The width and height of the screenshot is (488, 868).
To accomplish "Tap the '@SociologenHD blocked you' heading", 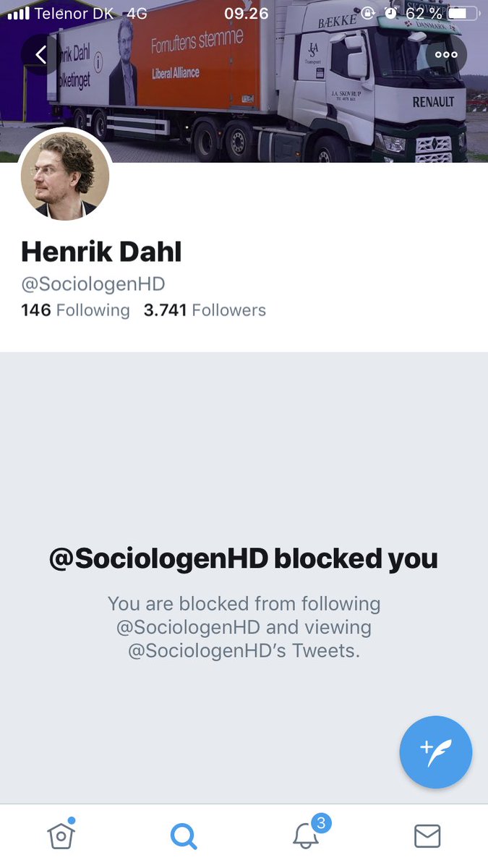I will tap(244, 558).
